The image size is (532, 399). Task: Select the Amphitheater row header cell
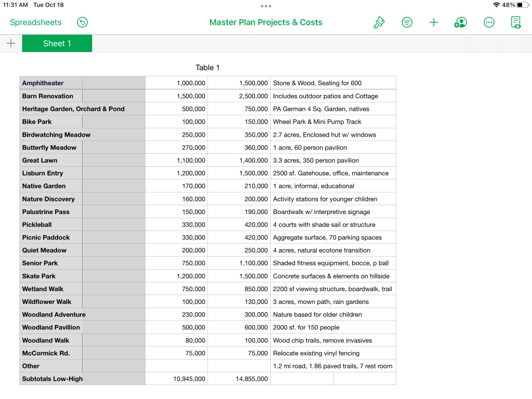click(x=51, y=83)
